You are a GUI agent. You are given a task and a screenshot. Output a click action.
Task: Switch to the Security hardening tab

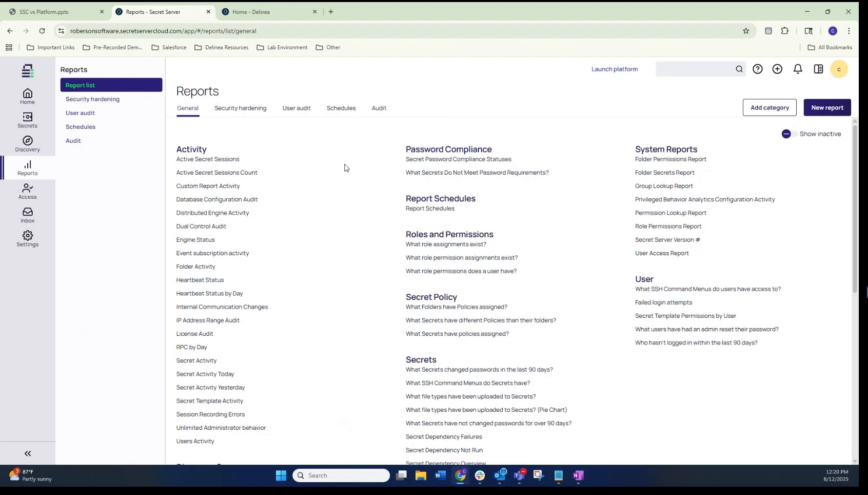(240, 108)
